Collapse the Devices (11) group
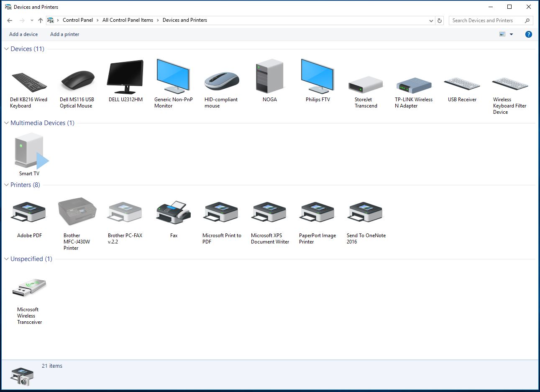This screenshot has height=392, width=540. [x=6, y=49]
